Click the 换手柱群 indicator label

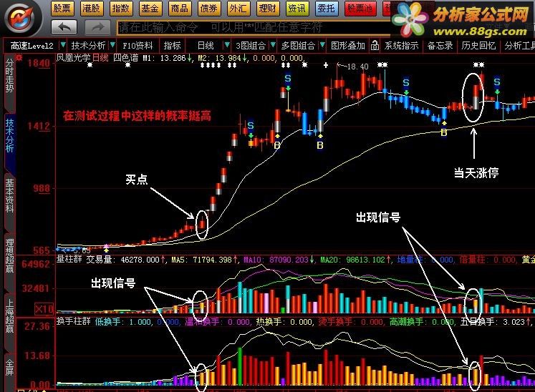click(x=73, y=321)
